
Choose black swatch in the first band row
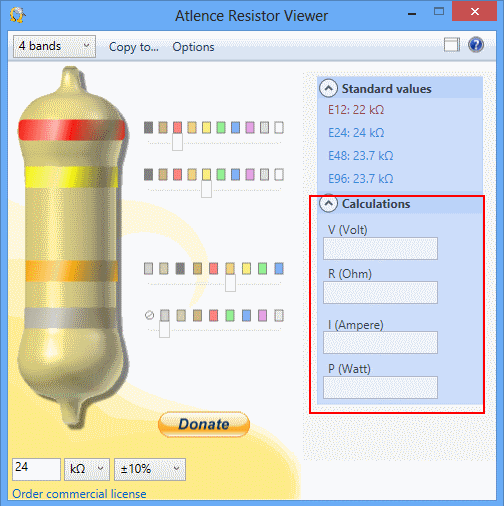click(x=148, y=128)
